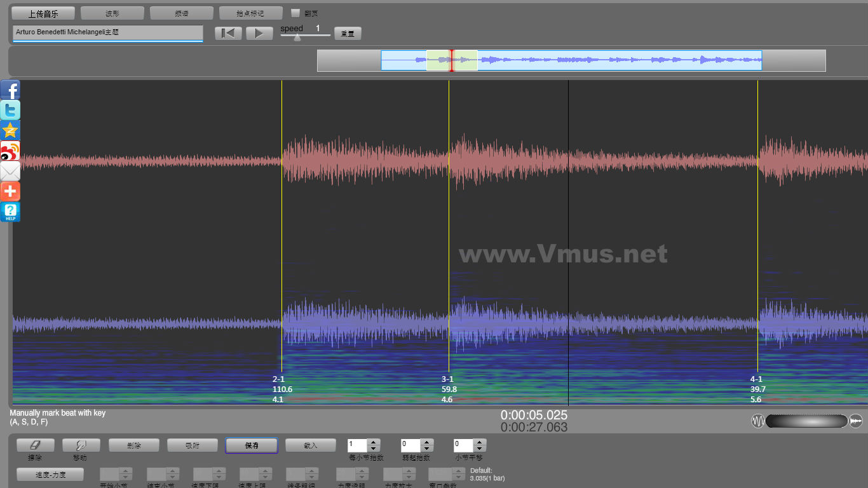Click the Weibo share icon

tap(10, 151)
